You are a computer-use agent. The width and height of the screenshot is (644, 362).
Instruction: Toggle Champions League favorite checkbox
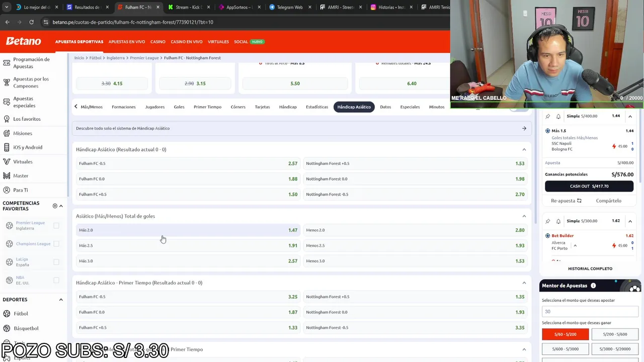coord(56,244)
